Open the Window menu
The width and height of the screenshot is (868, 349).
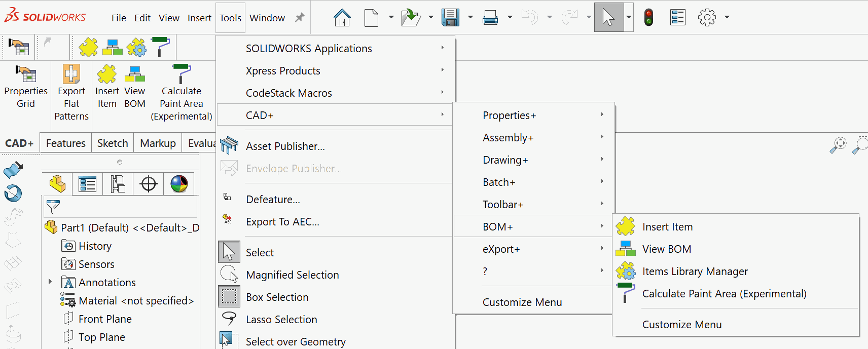(267, 18)
